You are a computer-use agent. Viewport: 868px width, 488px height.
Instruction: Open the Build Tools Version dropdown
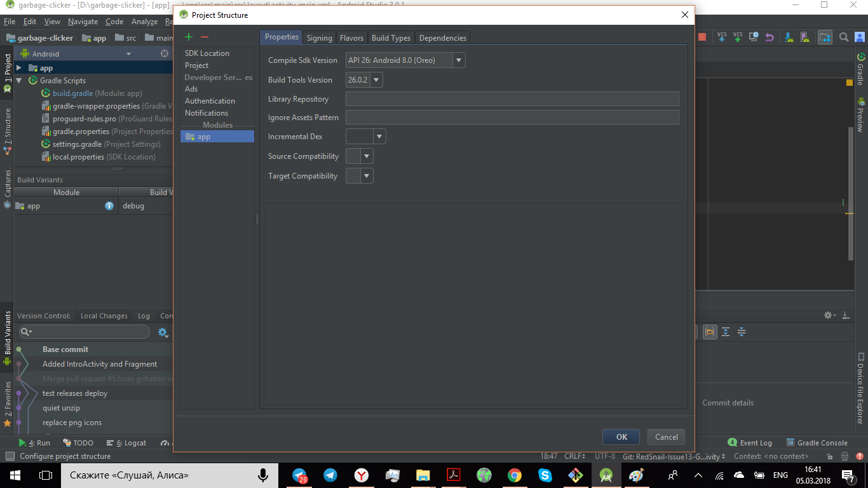click(376, 80)
